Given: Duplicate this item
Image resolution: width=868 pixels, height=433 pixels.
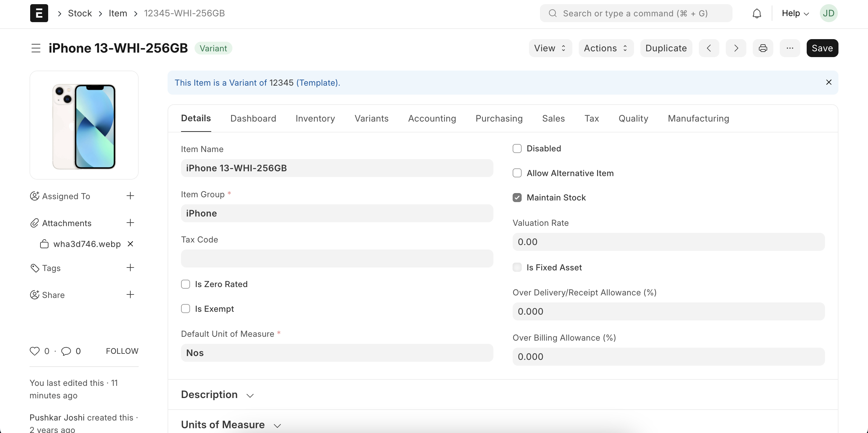Looking at the screenshot, I should coord(666,48).
